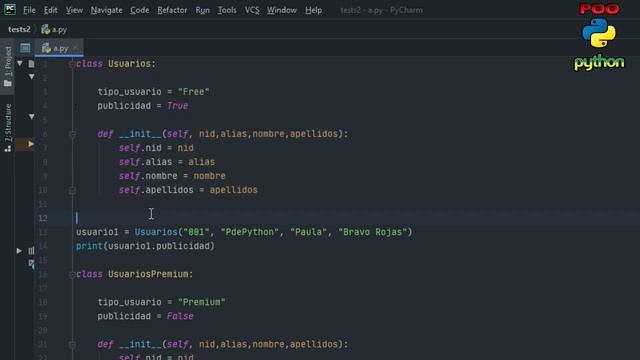The height and width of the screenshot is (360, 640).
Task: Click self.nombre assignment on line 9
Action: (172, 176)
